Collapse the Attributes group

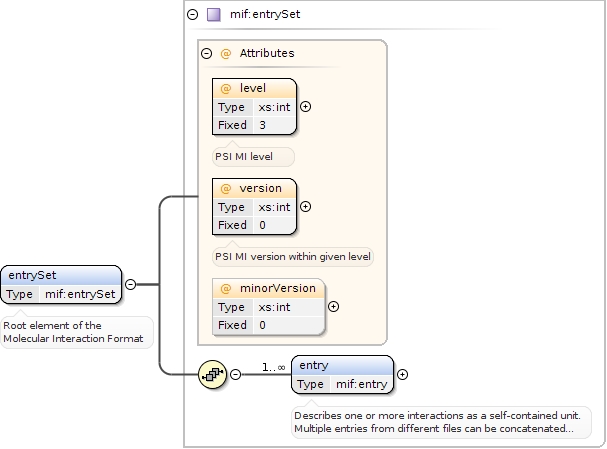pos(207,53)
